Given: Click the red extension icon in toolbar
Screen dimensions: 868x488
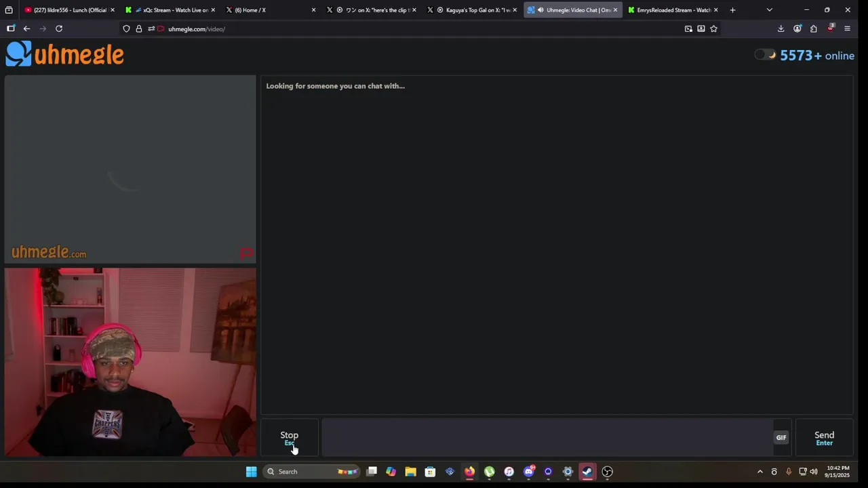Looking at the screenshot, I should tap(831, 28).
